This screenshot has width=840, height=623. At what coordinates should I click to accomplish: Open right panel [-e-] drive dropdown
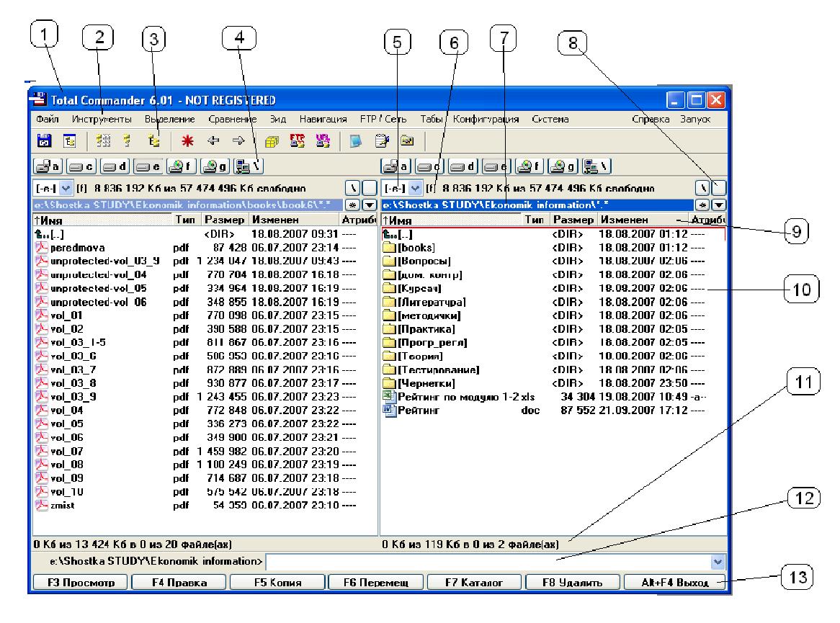[415, 189]
